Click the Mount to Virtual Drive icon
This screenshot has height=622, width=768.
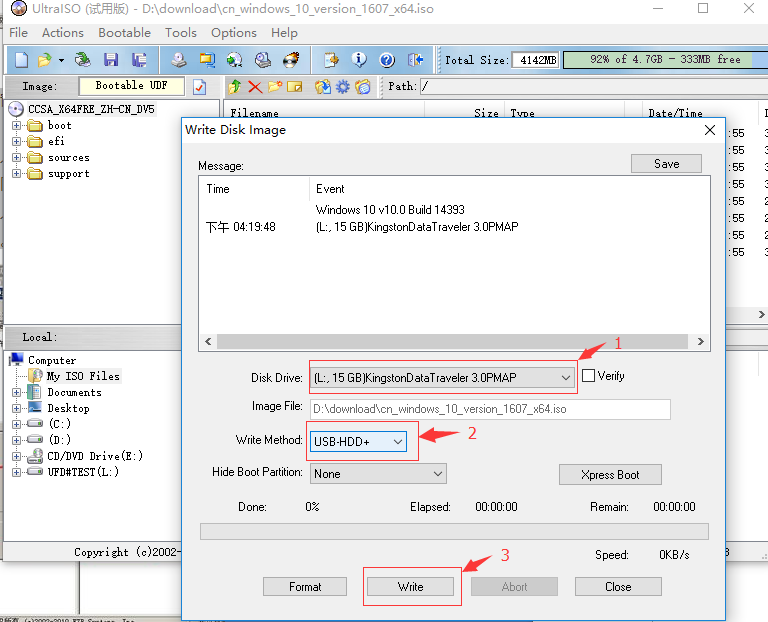[263, 60]
